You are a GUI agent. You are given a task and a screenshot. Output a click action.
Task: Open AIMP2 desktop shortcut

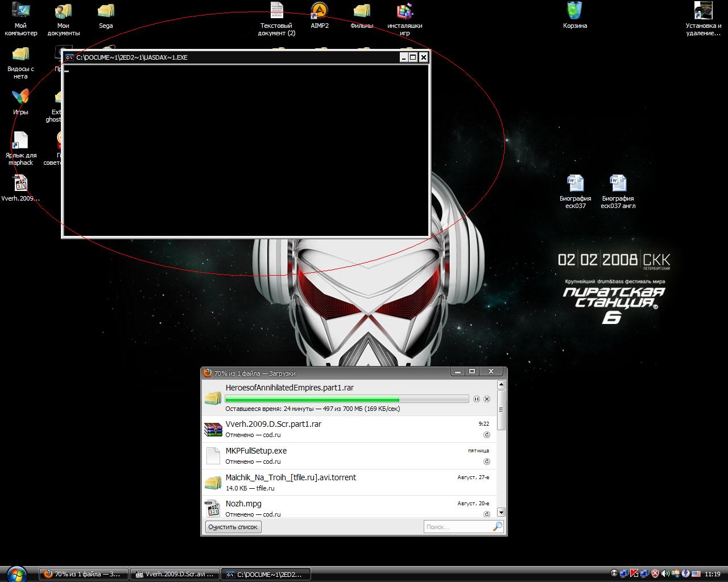pyautogui.click(x=319, y=11)
